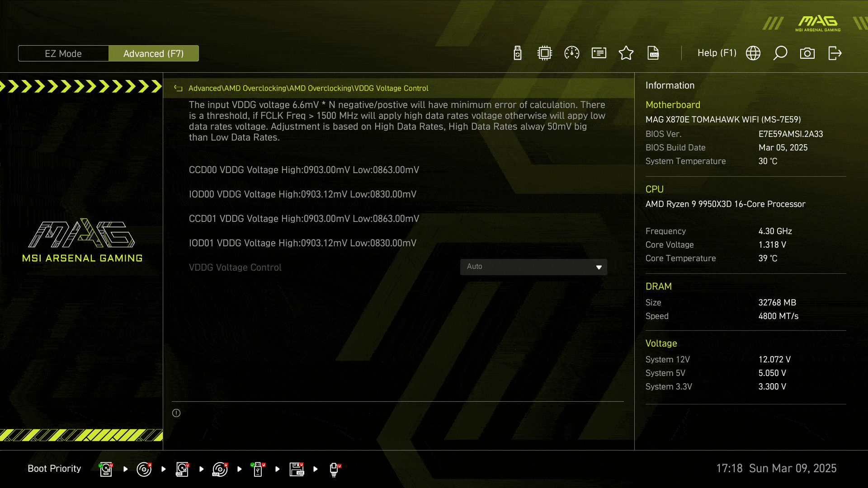The height and width of the screenshot is (488, 868).
Task: Click the search magnifier icon
Action: pos(780,53)
